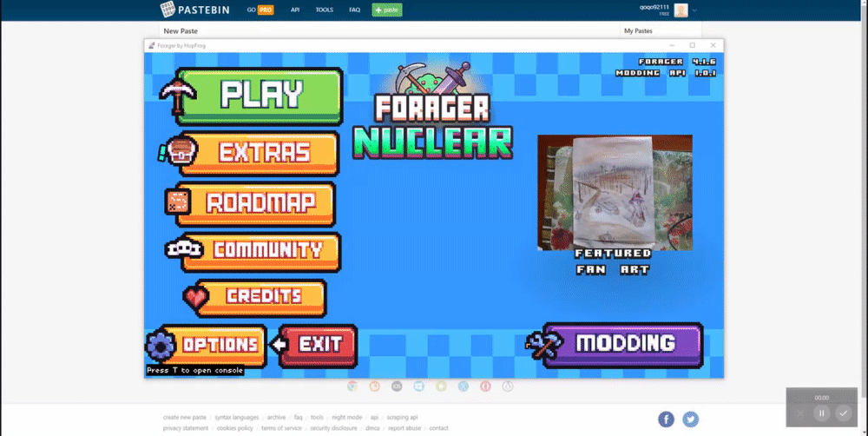This screenshot has height=436, width=868.
Task: Click the 'create new paste' footer link
Action: coord(184,417)
